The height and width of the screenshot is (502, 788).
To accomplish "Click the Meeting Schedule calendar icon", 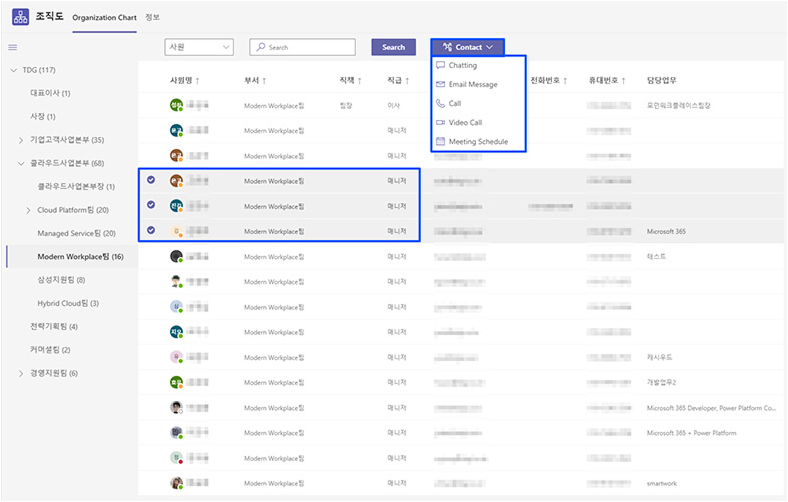I will 440,142.
